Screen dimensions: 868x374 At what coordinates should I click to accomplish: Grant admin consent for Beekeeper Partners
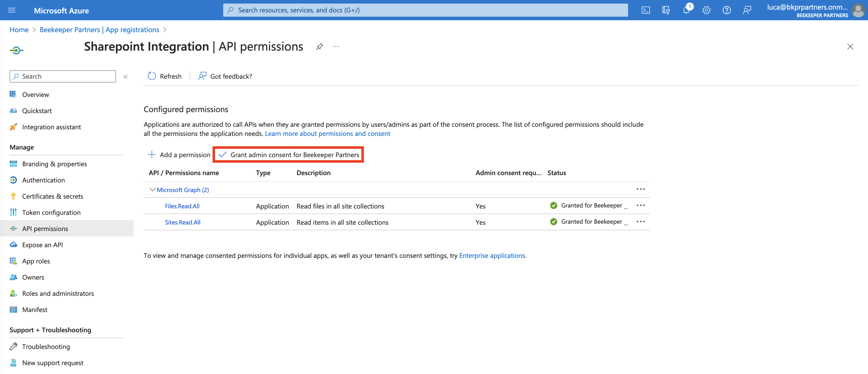click(288, 155)
